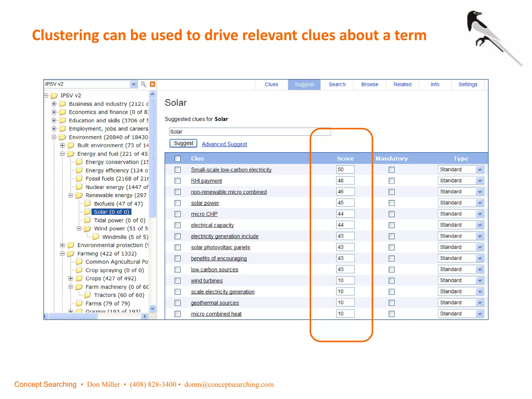This screenshot has height=399, width=532.
Task: Click the score field for RHI payment
Action: [x=345, y=181]
